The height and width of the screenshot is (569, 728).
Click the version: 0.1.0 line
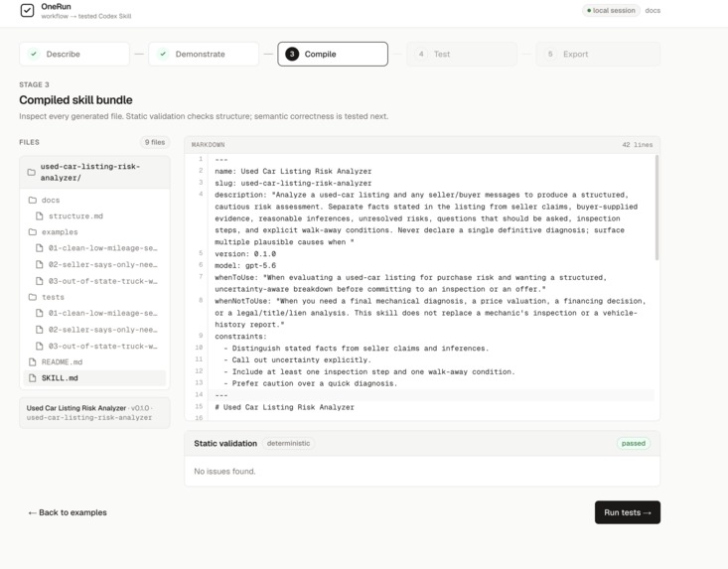click(245, 254)
